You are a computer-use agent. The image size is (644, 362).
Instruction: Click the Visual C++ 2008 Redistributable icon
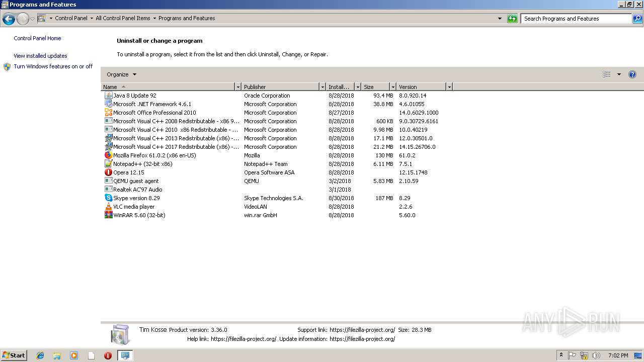coord(108,121)
